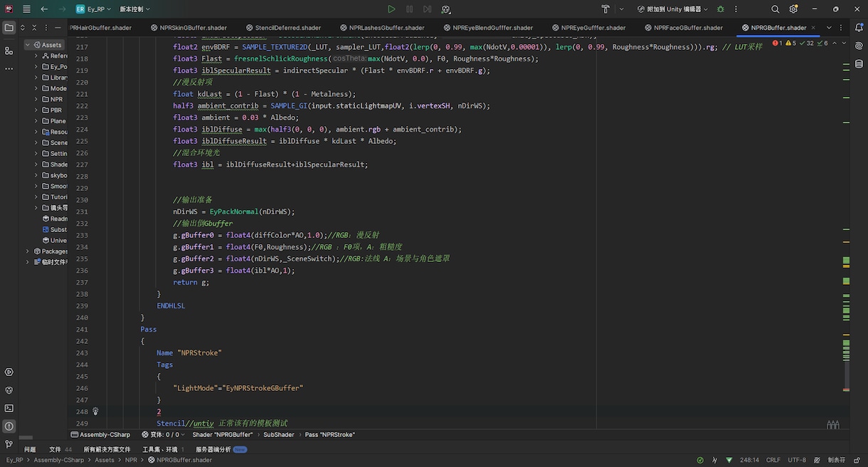
Task: Show the hidden editor tabs dropdown
Action: 829,28
